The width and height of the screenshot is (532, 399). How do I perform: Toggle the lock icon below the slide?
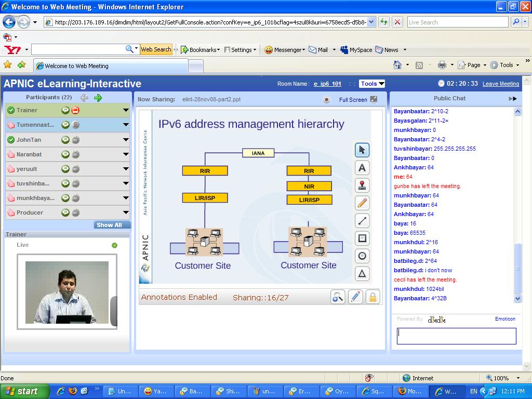373,297
